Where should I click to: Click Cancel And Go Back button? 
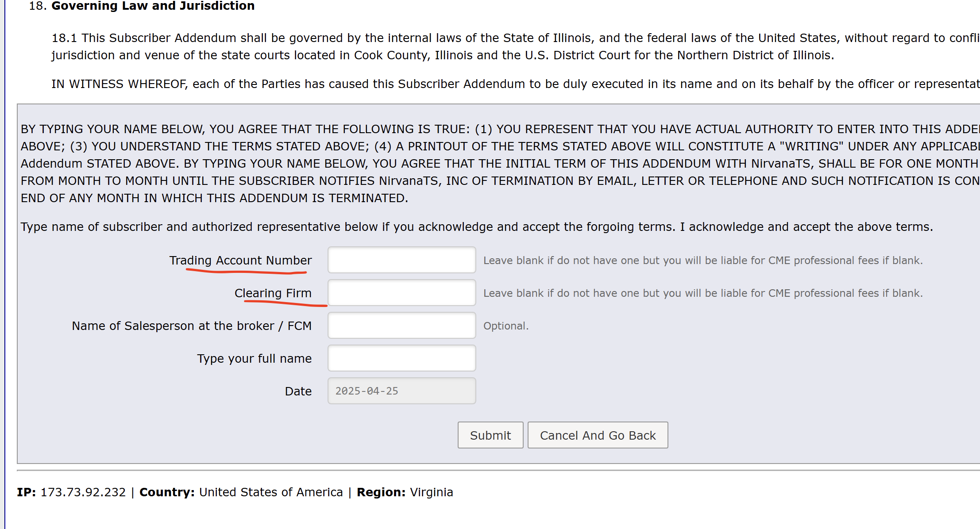coord(598,435)
